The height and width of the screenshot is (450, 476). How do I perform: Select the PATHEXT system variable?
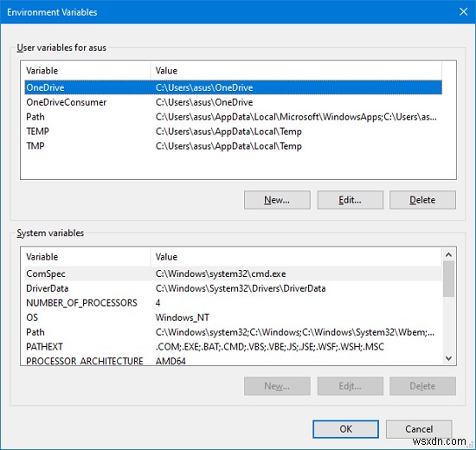pyautogui.click(x=233, y=346)
